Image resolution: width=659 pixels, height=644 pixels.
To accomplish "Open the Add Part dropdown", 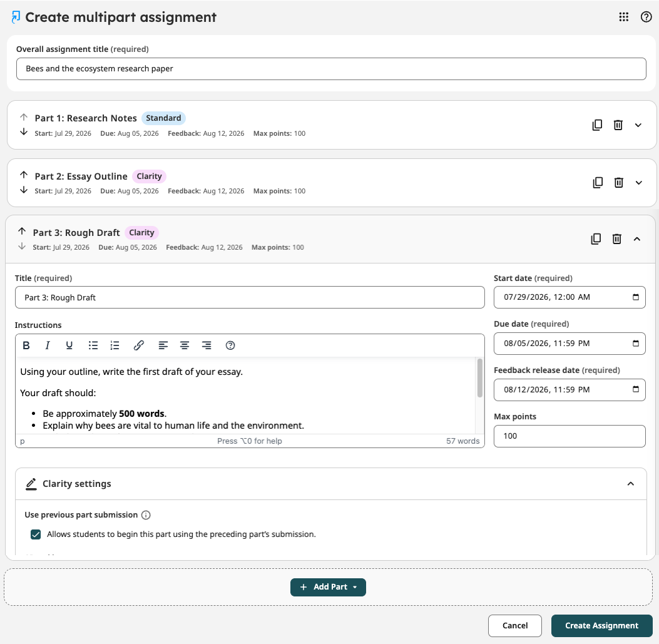I will click(x=328, y=587).
